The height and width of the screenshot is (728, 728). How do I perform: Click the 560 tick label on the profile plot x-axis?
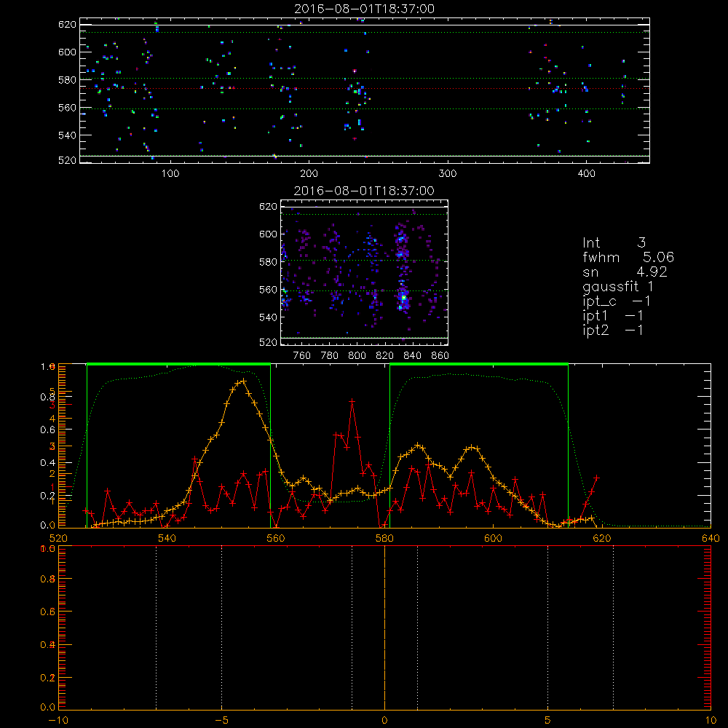click(275, 538)
